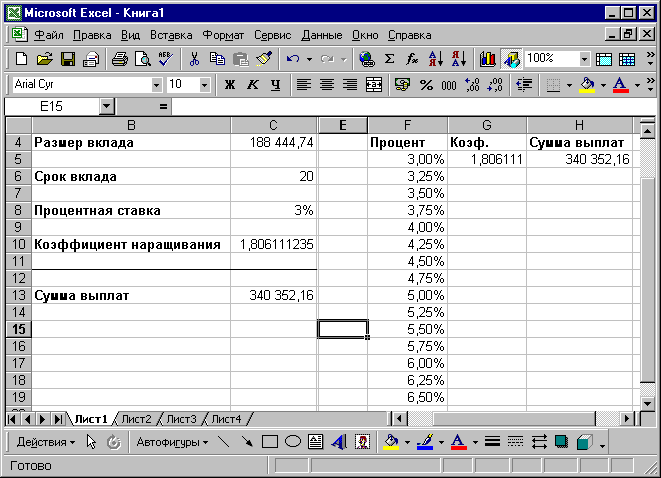661x478 pixels.
Task: Apply Percent style icon
Action: (426, 85)
